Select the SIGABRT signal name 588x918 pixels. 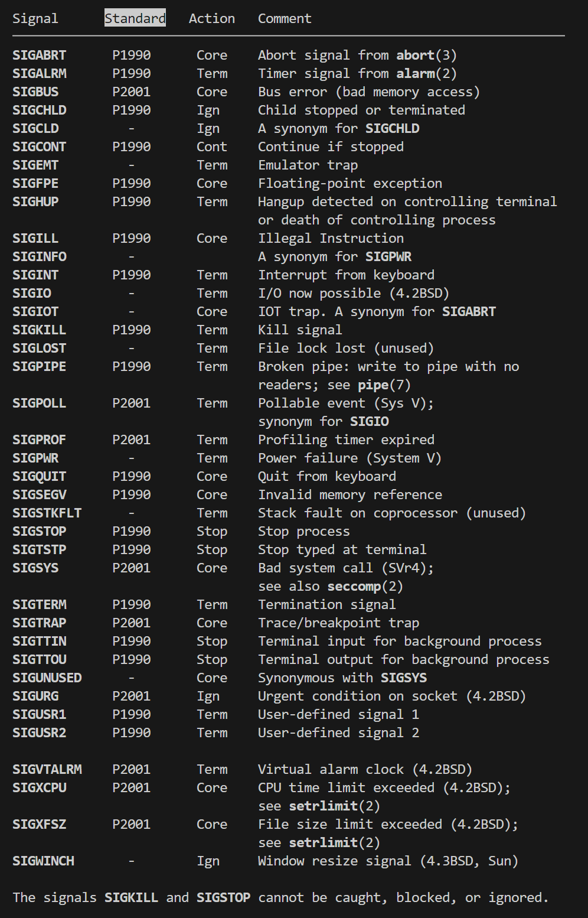pos(40,55)
